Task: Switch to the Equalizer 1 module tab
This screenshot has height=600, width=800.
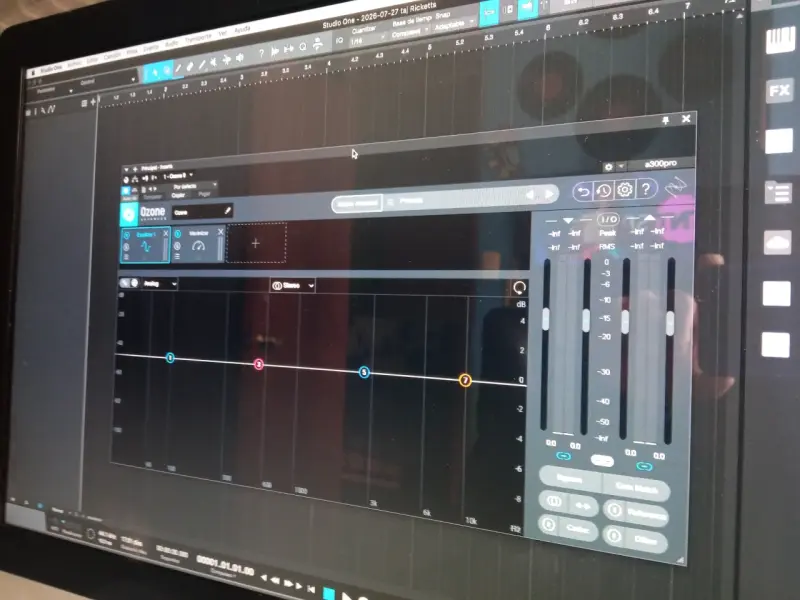Action: point(145,245)
